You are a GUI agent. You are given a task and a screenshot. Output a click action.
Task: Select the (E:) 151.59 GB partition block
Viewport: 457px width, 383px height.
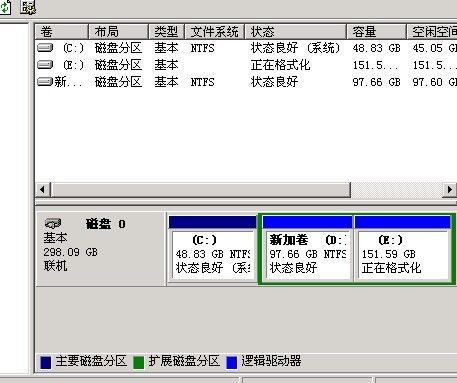click(x=403, y=249)
